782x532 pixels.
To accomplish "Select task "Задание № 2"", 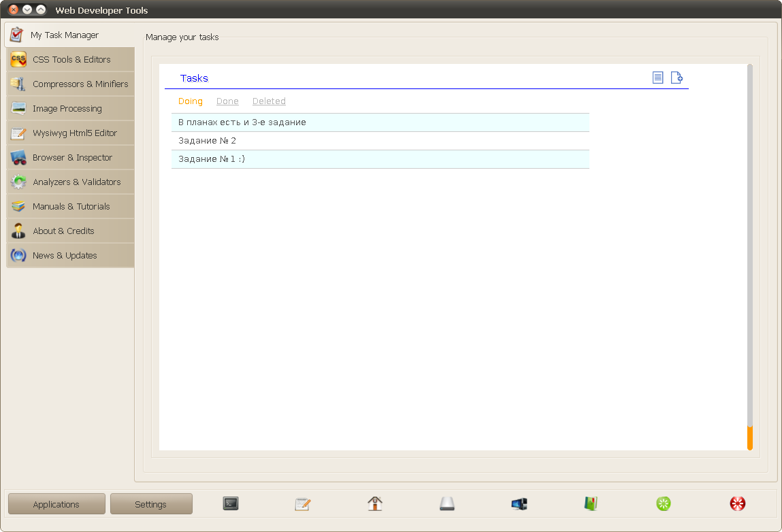I will 380,141.
